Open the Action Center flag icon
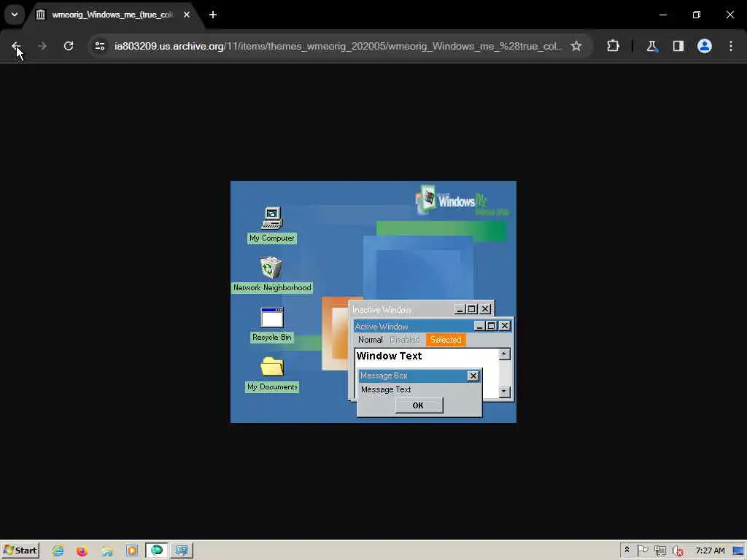The image size is (747, 560). pyautogui.click(x=642, y=551)
